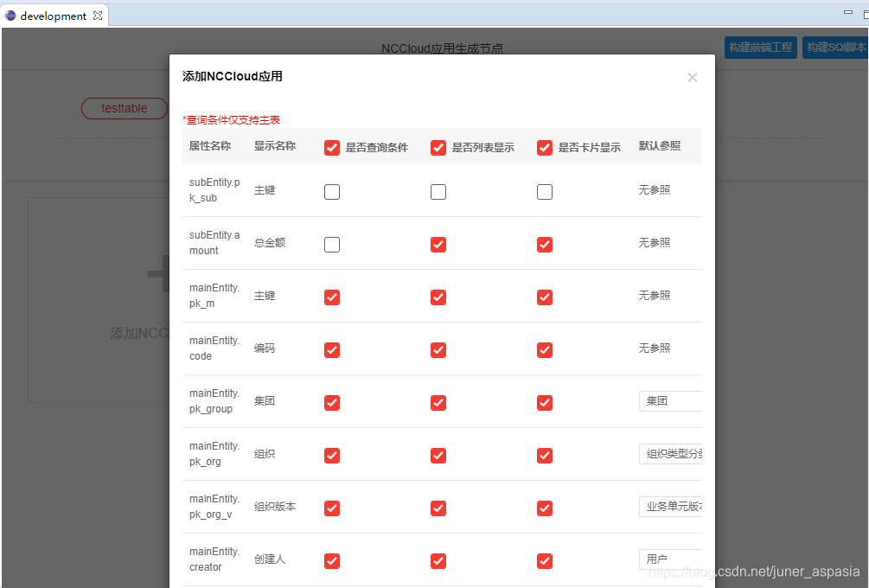Click display name 组织版本

coord(275,507)
